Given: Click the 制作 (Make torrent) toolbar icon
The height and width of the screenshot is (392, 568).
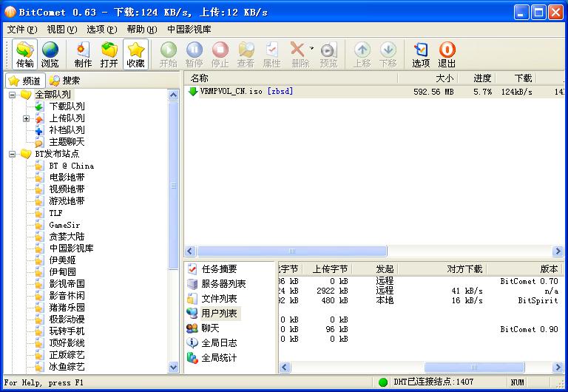Looking at the screenshot, I should (83, 54).
